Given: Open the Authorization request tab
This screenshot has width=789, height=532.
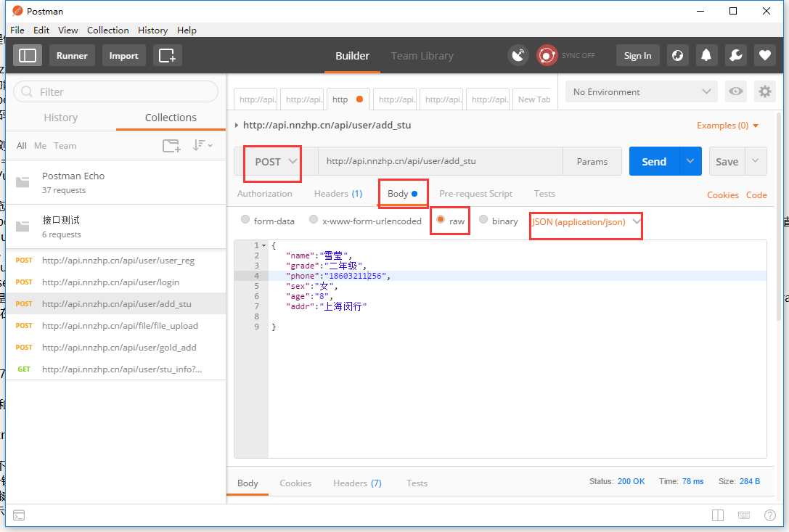Looking at the screenshot, I should (265, 194).
